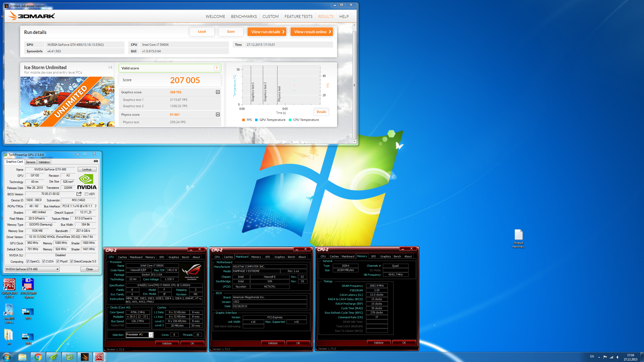This screenshot has width=644, height=362.
Task: Open the nv folder on desktop
Action: (x=9, y=337)
